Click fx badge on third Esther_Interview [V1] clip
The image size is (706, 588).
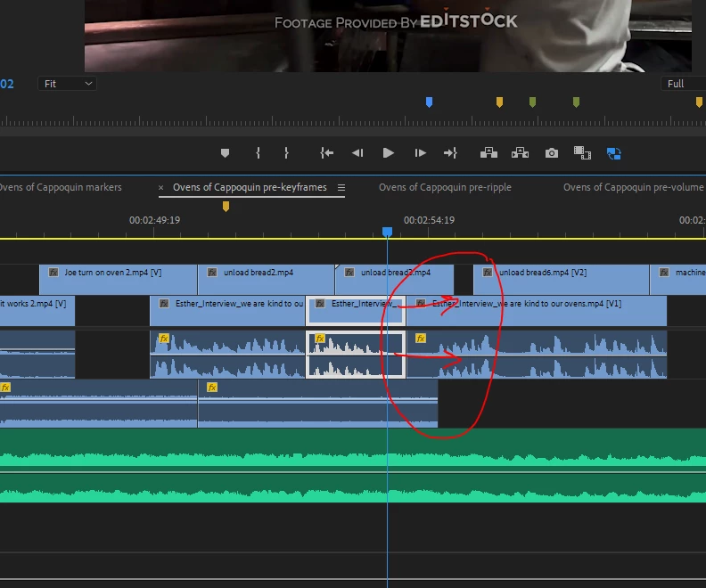point(421,304)
